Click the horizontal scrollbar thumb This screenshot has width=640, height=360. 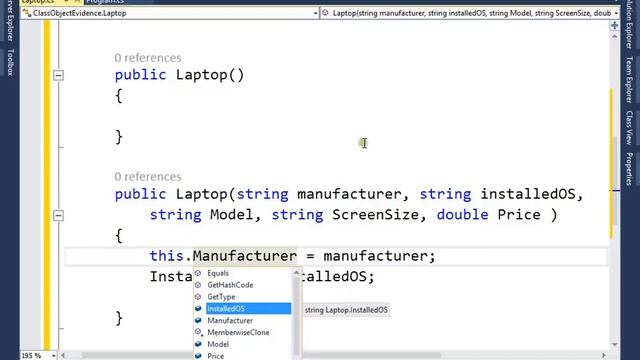click(261, 356)
